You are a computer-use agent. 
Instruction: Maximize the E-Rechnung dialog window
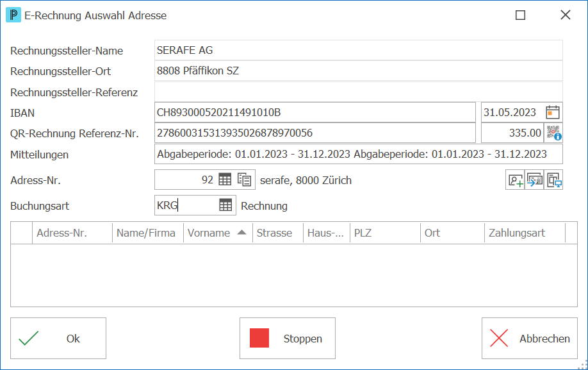520,15
